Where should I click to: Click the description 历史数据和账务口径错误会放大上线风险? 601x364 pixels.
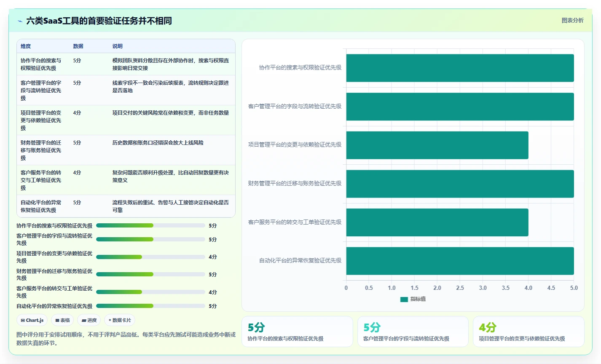(x=158, y=142)
